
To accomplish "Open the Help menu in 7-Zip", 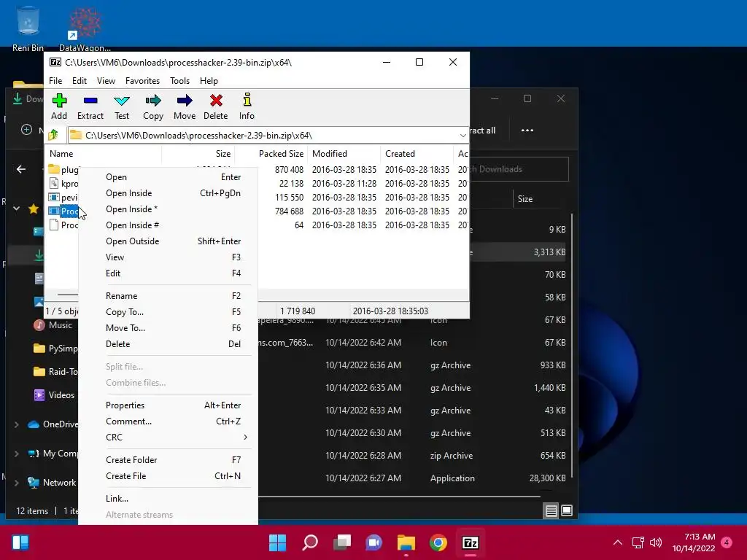I will [x=209, y=80].
